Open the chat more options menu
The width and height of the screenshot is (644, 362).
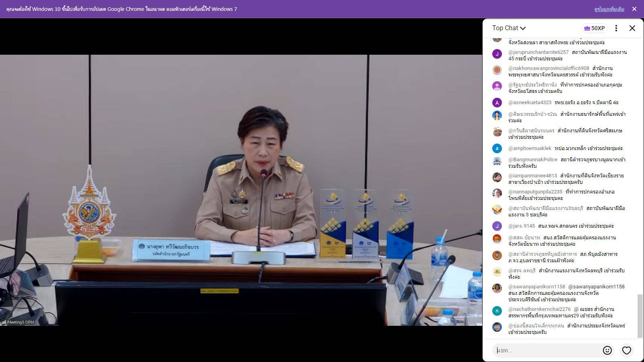tap(616, 28)
